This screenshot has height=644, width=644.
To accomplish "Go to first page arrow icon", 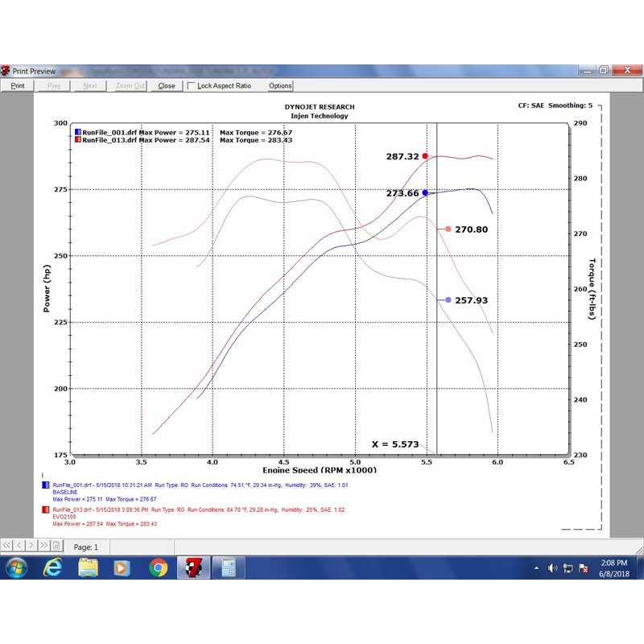I will (x=7, y=545).
